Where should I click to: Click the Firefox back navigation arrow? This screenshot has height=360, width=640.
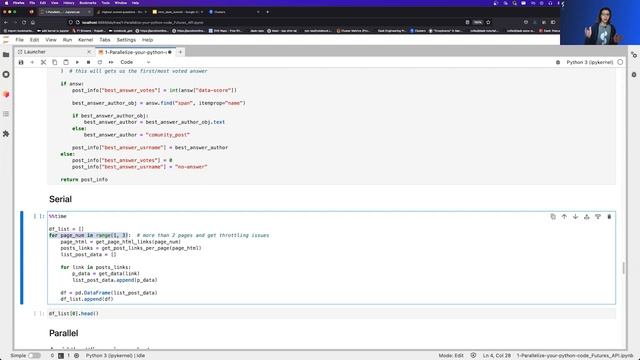[x=6, y=22]
